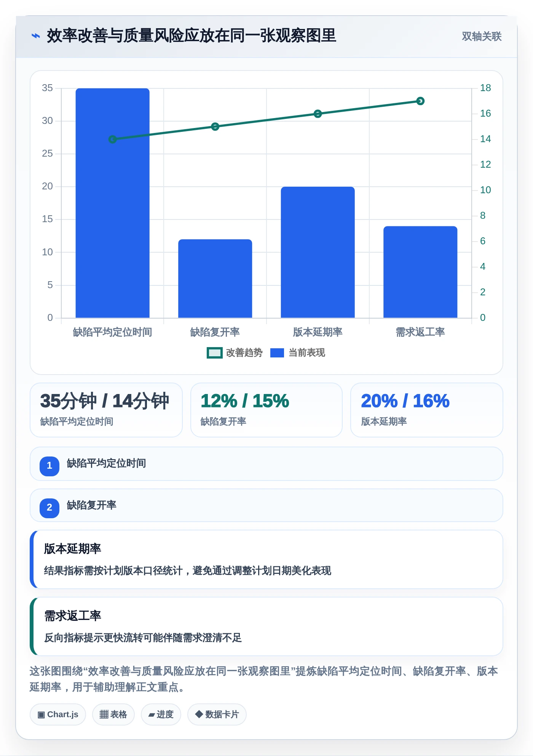Click right axis value 18

click(x=485, y=88)
